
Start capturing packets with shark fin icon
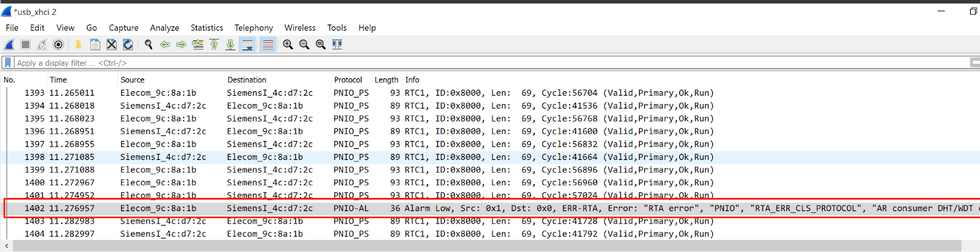[x=9, y=44]
